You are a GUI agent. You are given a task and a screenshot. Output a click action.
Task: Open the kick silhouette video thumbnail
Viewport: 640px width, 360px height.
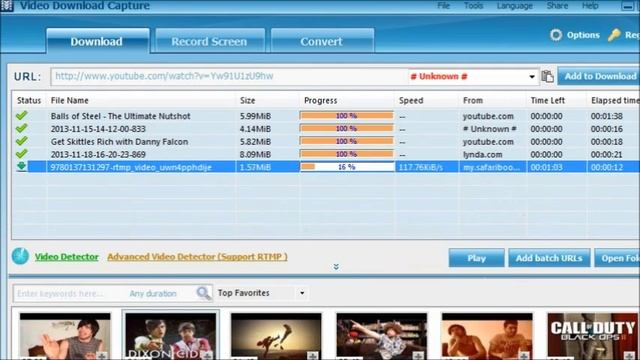[x=276, y=336]
